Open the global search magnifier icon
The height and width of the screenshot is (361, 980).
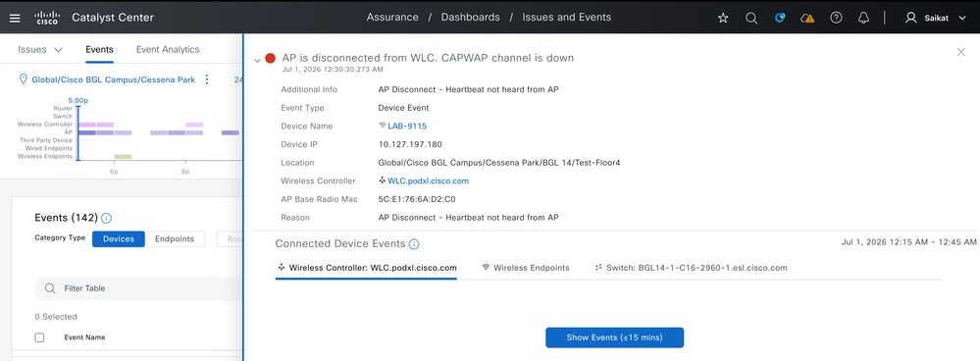(751, 18)
